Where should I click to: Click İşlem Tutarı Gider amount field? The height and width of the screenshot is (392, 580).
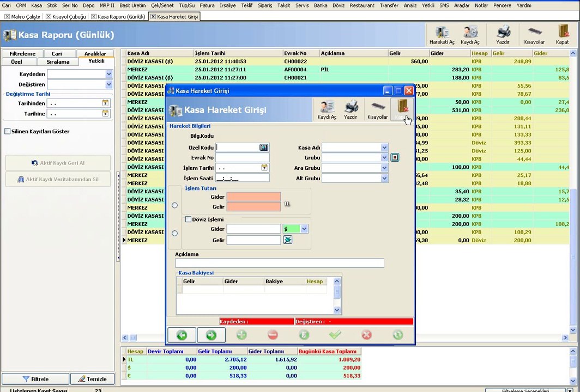[253, 197]
